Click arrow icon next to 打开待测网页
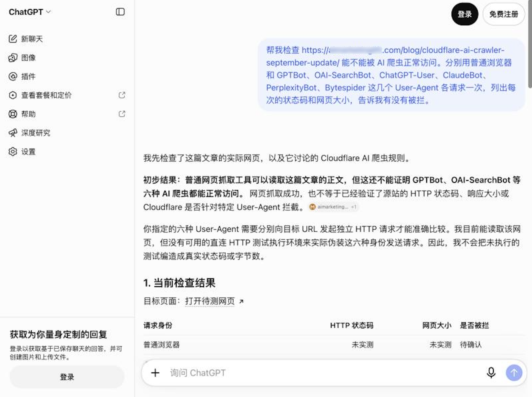The image size is (532, 397). pyautogui.click(x=242, y=301)
